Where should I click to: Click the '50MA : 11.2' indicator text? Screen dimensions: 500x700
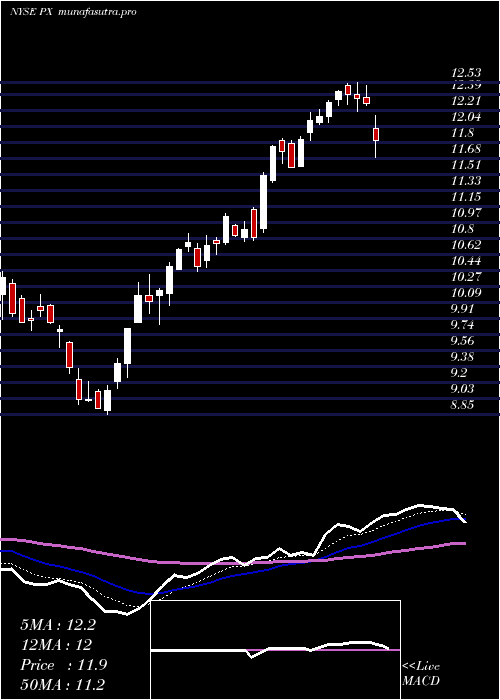(x=63, y=684)
